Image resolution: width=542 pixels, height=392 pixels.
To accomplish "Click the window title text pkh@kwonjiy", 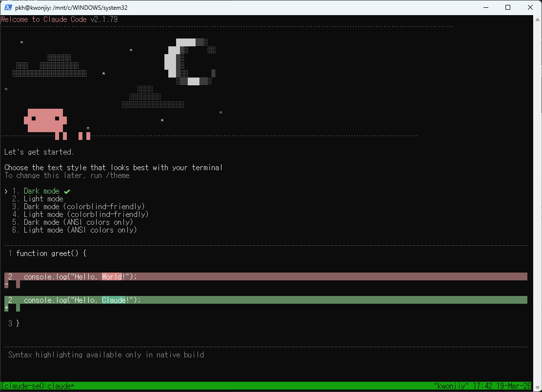I will coord(71,8).
